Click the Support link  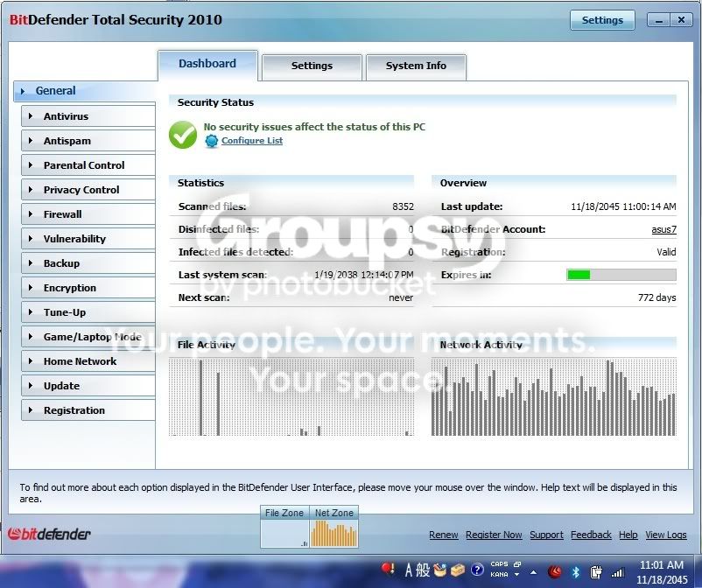coord(546,535)
